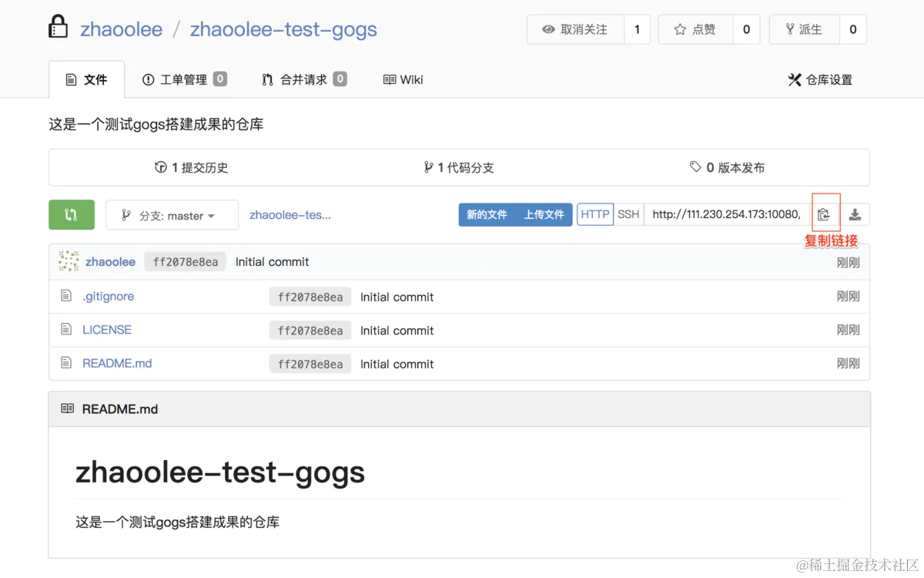Click the README.md panel header book icon
The height and width of the screenshot is (578, 924).
pos(68,408)
